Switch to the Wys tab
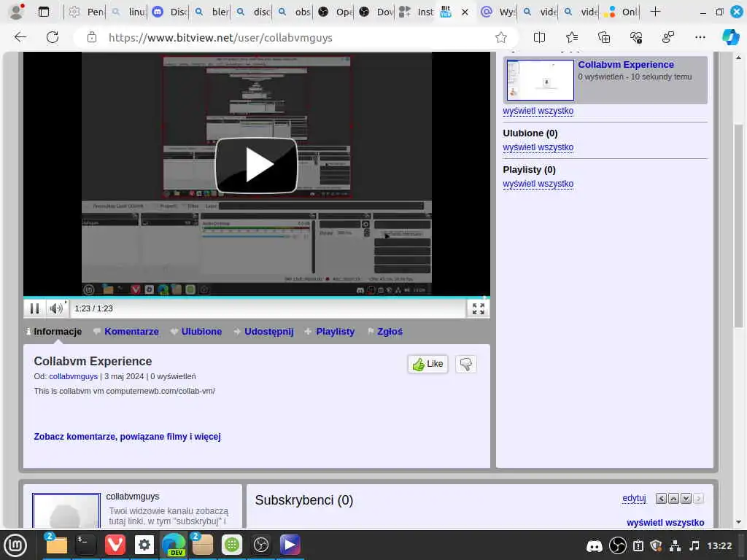The width and height of the screenshot is (747, 560). pyautogui.click(x=498, y=12)
